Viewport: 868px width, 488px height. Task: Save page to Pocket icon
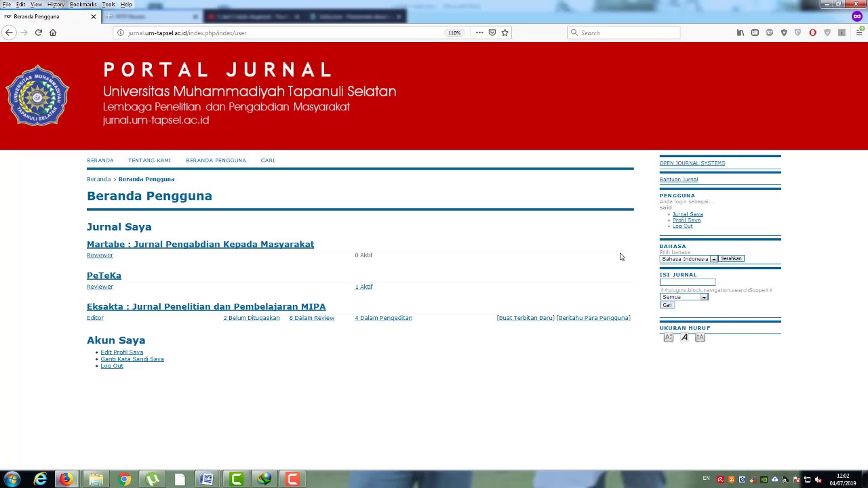(x=492, y=33)
